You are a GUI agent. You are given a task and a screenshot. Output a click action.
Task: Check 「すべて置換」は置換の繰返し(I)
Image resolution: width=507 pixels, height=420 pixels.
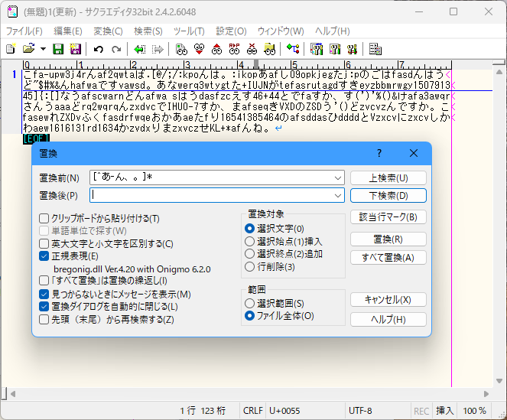click(44, 280)
